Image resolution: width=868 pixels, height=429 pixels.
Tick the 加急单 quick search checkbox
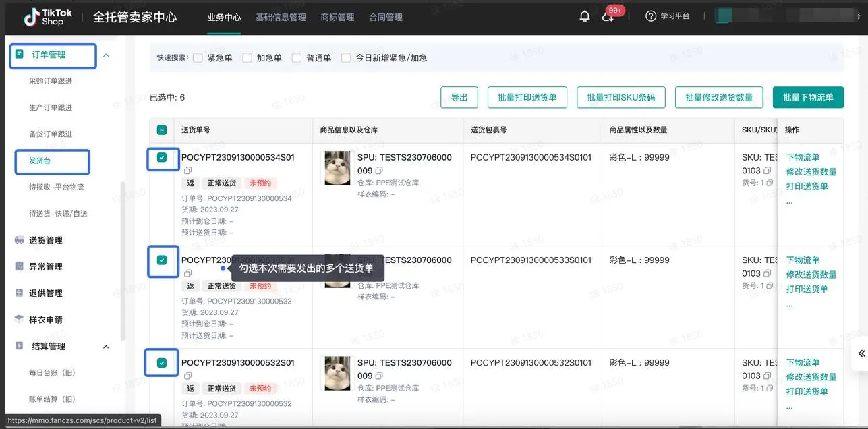[247, 58]
